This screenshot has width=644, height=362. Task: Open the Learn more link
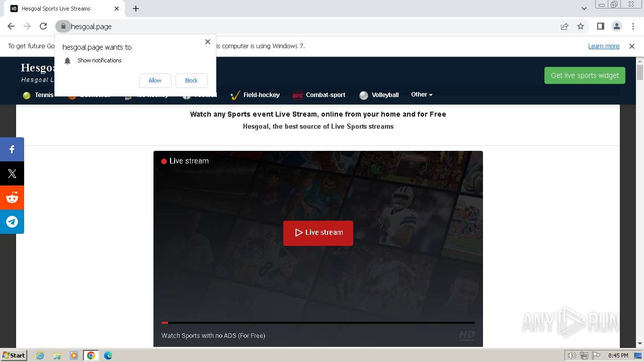pyautogui.click(x=604, y=46)
